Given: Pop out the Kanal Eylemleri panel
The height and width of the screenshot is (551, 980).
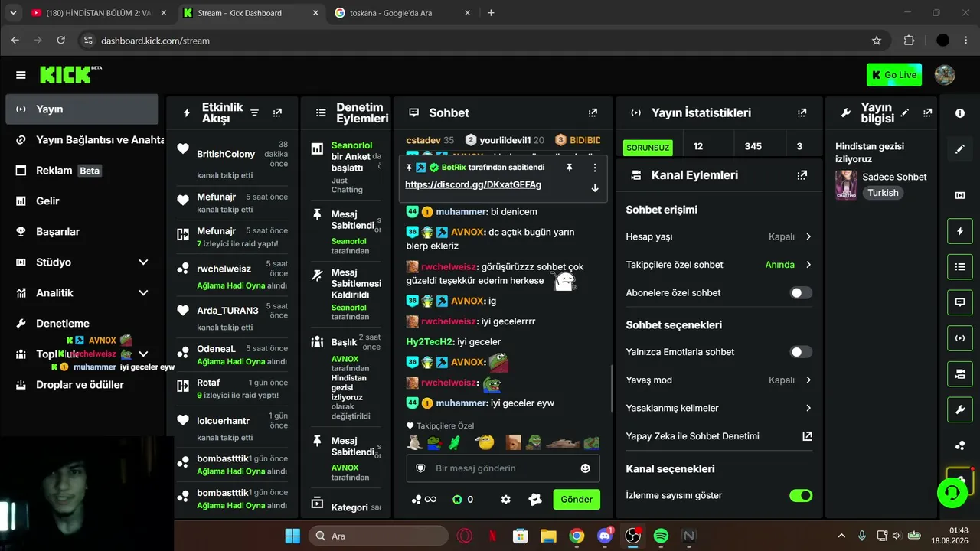Looking at the screenshot, I should [802, 175].
